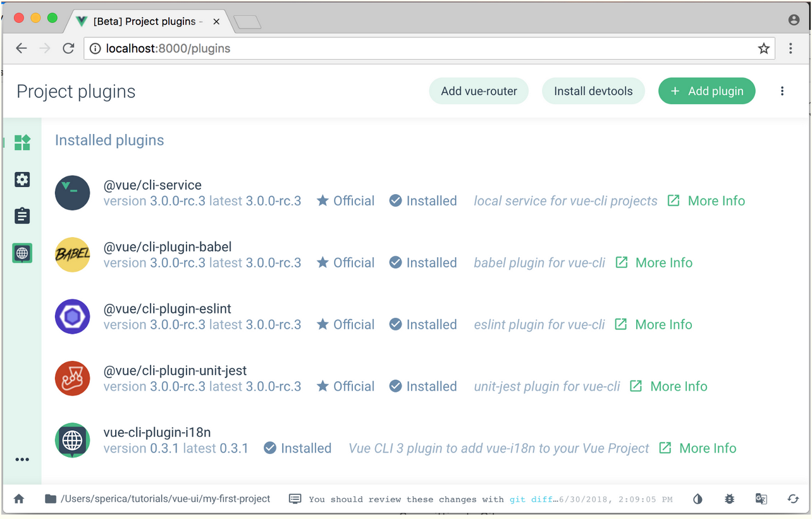The width and height of the screenshot is (812, 519).
Task: Open the Plugins section in the sidebar
Action: pos(22,143)
